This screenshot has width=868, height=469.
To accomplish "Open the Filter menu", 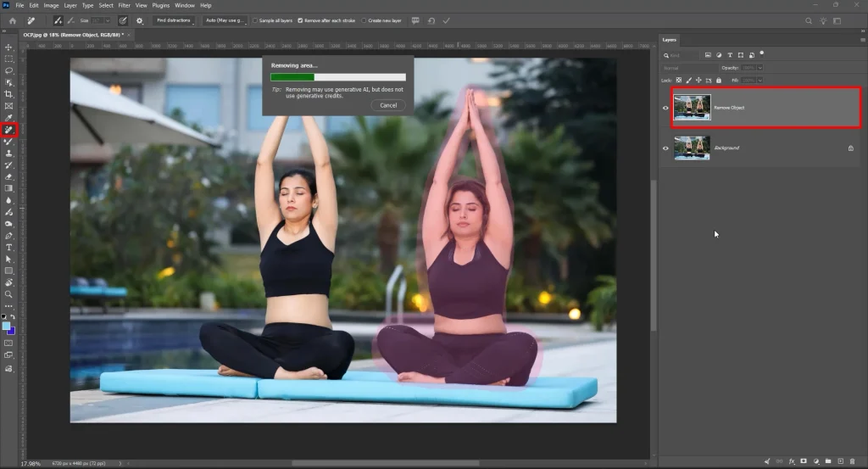I will pyautogui.click(x=124, y=6).
